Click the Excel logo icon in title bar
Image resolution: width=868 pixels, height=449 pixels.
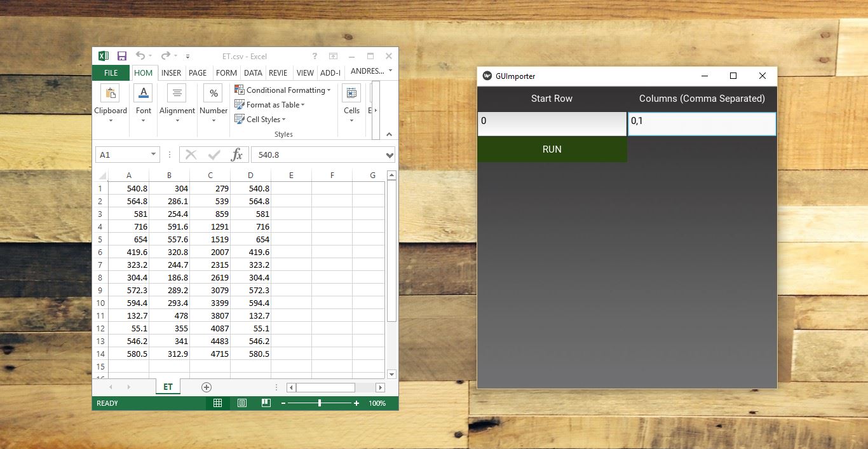click(x=104, y=56)
